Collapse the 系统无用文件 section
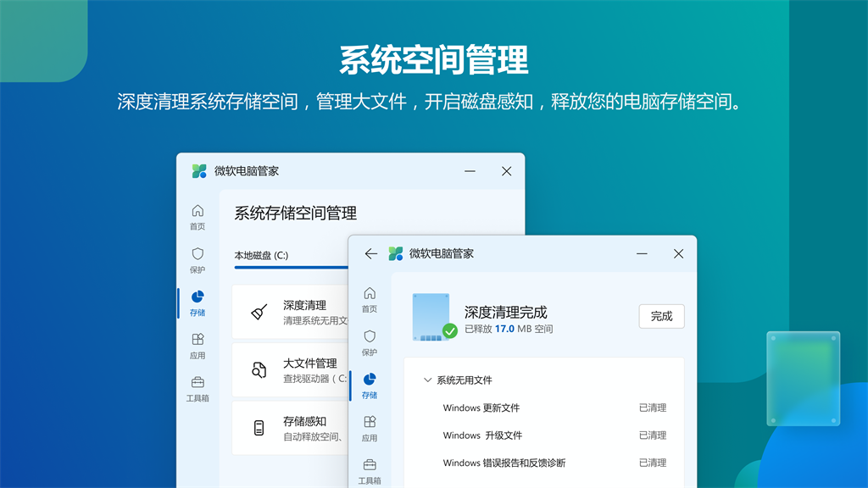This screenshot has width=868, height=488. pyautogui.click(x=427, y=380)
